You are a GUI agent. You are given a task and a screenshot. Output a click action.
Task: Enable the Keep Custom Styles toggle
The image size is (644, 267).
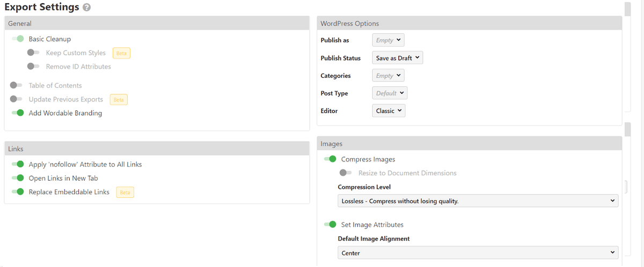click(x=34, y=53)
